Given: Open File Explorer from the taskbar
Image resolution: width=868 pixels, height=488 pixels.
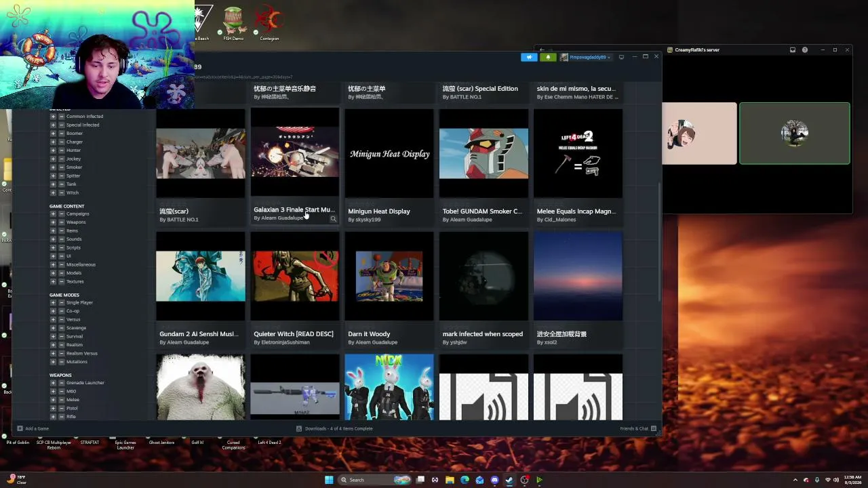Looking at the screenshot, I should point(450,480).
